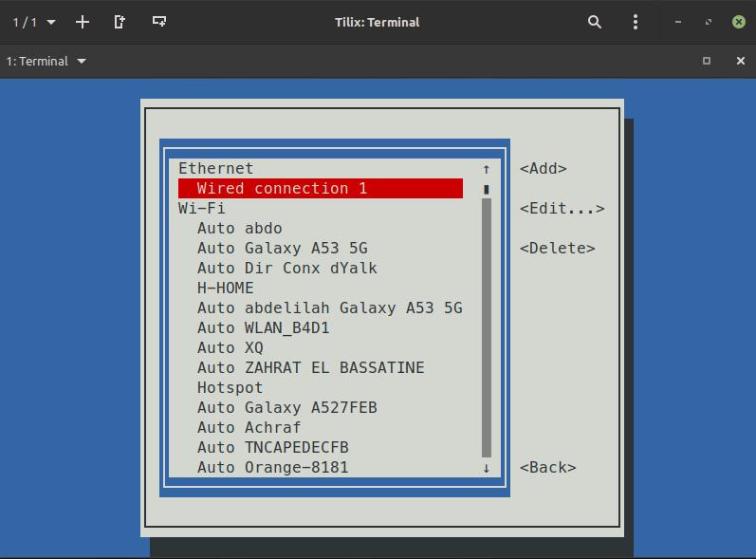Click the list scroll down arrow
The image size is (756, 559).
pyautogui.click(x=487, y=468)
